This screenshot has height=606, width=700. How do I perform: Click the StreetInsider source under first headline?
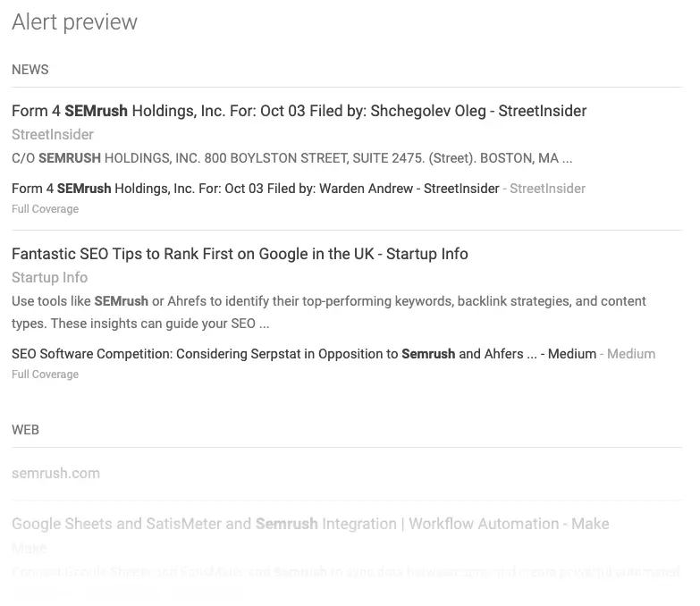pyautogui.click(x=53, y=134)
